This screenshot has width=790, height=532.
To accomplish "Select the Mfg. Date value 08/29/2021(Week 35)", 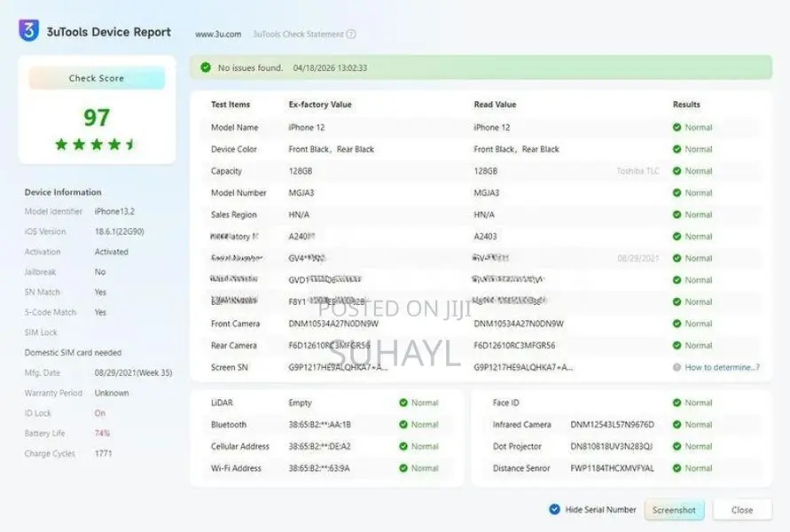I will [134, 372].
